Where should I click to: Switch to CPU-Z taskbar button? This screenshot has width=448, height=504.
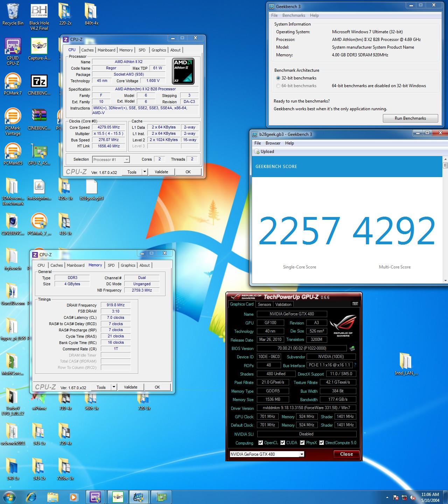(96, 497)
